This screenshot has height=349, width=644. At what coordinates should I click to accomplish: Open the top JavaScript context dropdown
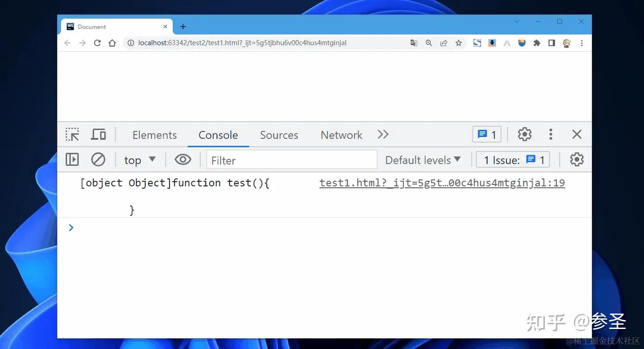pos(140,160)
